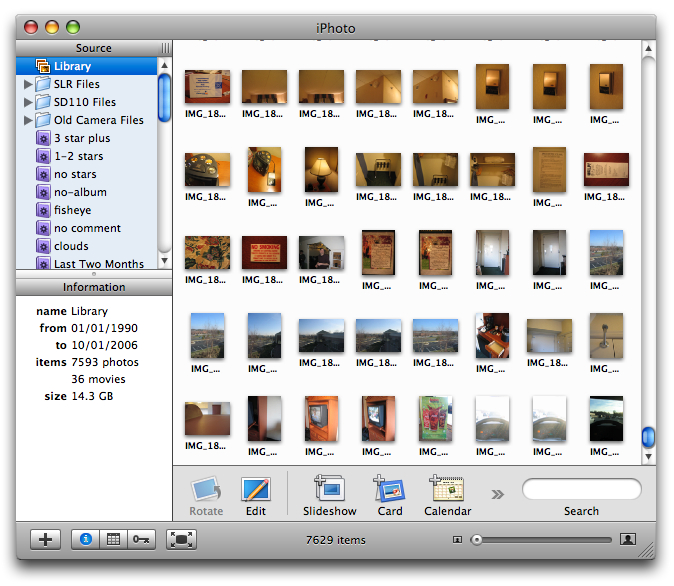Select the coffee maker top-view photo

207,169
